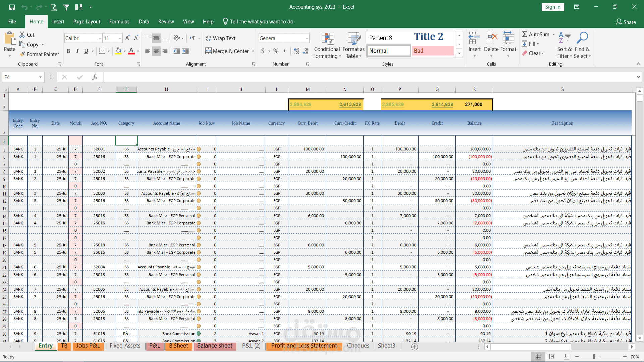Click the Select All corner button
This screenshot has width=644, height=362.
point(4,89)
